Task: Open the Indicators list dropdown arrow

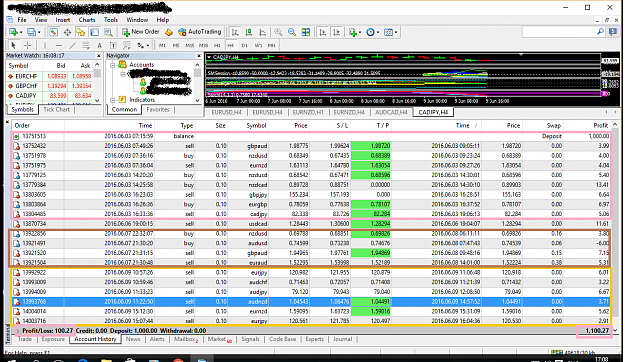Action: click(360, 32)
